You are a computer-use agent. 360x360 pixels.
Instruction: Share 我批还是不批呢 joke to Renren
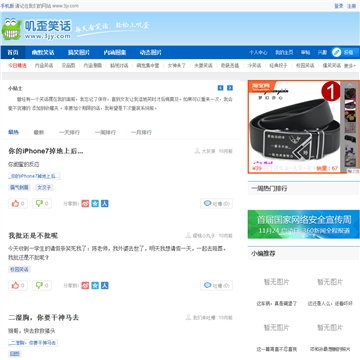pyautogui.click(x=105, y=285)
